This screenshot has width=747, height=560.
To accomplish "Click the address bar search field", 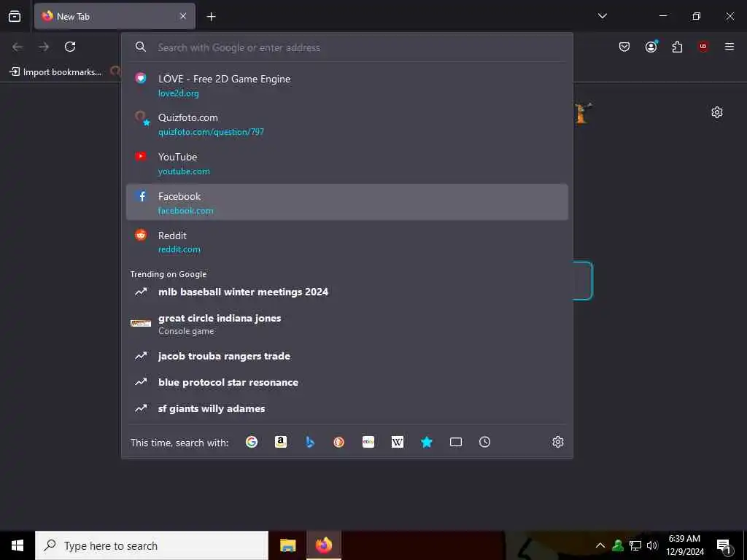I will point(347,47).
